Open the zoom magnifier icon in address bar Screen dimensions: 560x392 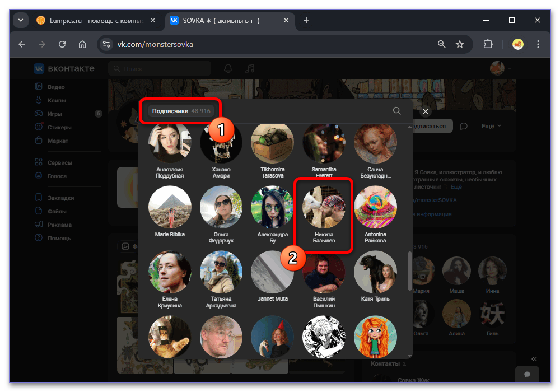pos(442,44)
